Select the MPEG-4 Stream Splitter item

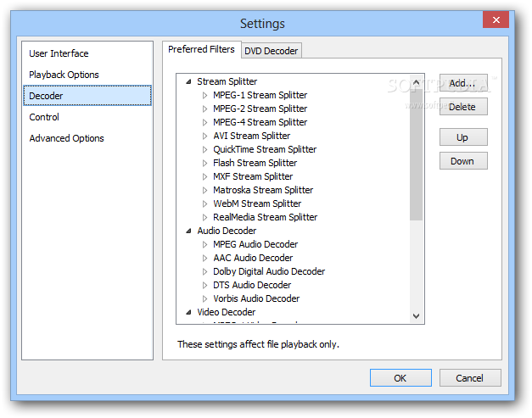pos(260,122)
